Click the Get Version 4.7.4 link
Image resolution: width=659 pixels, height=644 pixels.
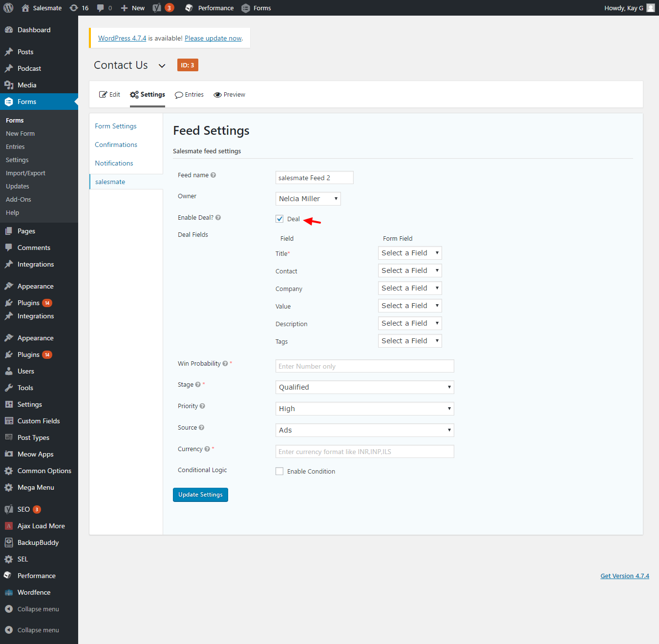[625, 576]
